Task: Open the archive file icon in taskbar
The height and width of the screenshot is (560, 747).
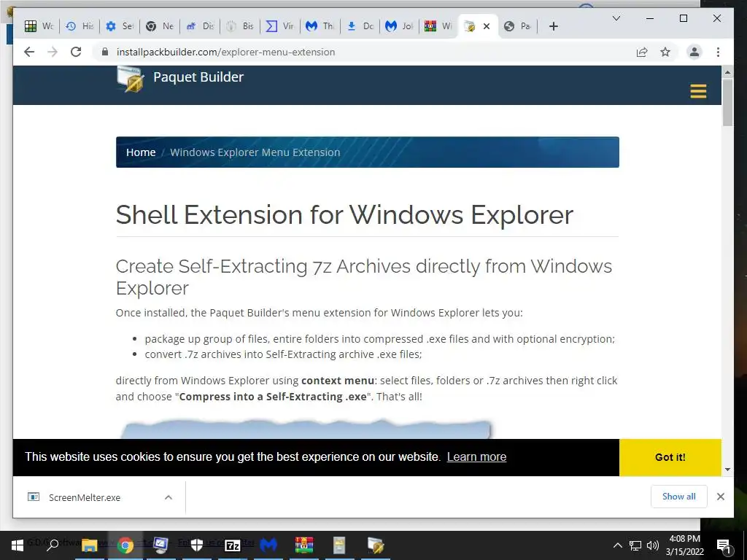Action: [339, 545]
